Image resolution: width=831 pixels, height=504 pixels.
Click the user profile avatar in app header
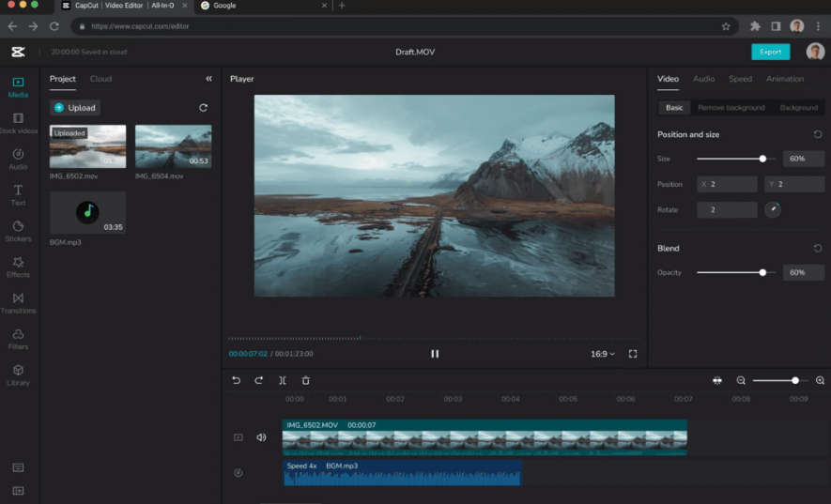click(815, 52)
